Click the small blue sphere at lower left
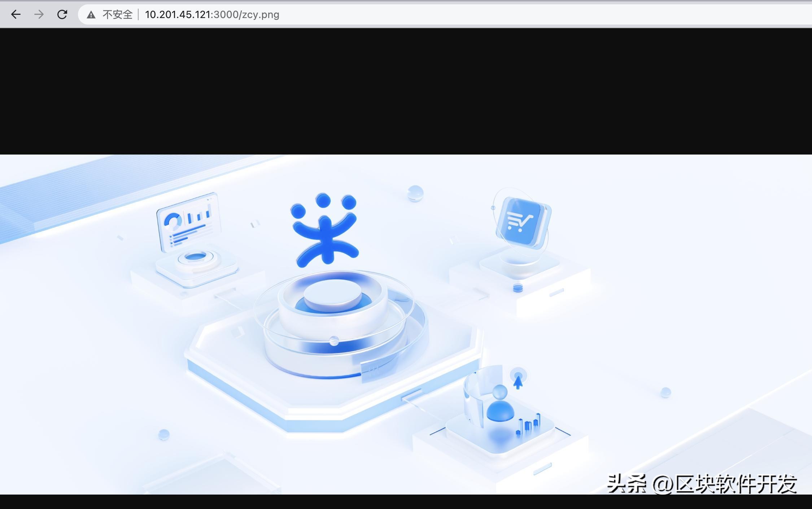The width and height of the screenshot is (812, 509). click(164, 434)
